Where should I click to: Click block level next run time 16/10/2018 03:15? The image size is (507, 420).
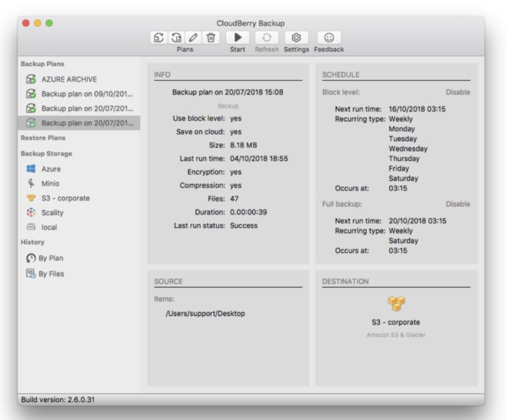tap(417, 109)
